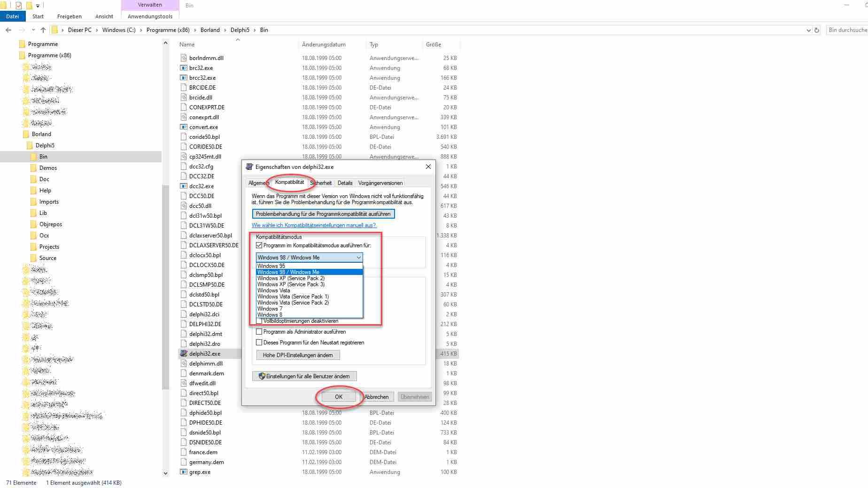The width and height of the screenshot is (868, 488).
Task: Go back with the back arrow
Action: click(8, 30)
